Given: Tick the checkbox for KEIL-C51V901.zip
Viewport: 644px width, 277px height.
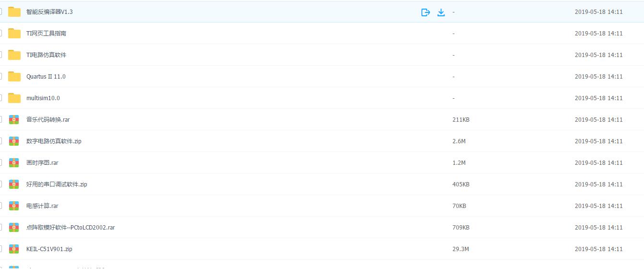Looking at the screenshot, I should tap(0, 249).
